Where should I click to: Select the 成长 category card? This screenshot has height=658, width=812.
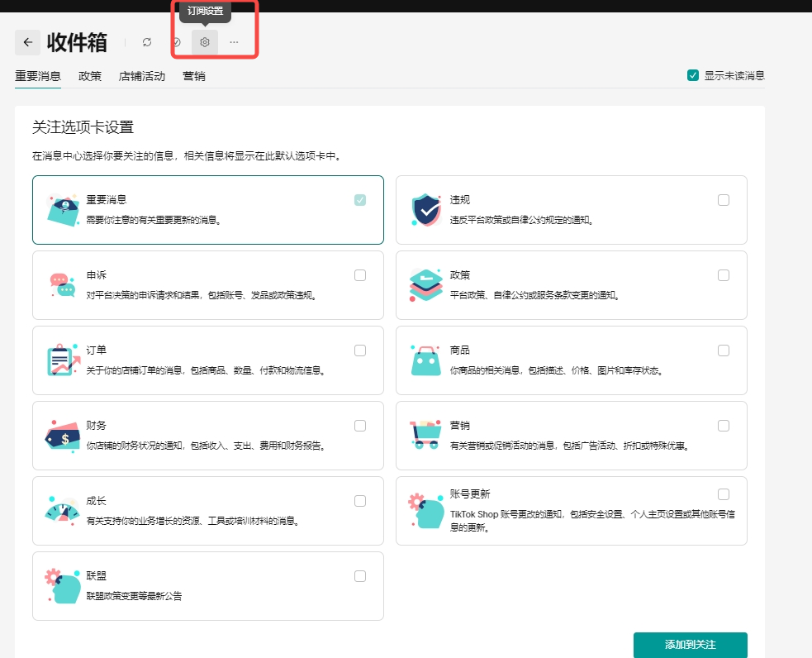click(x=208, y=511)
